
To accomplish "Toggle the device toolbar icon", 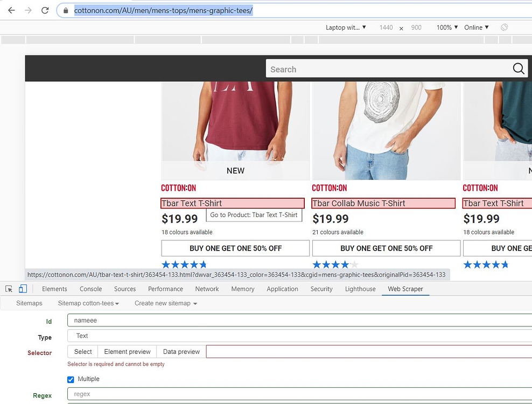I will [23, 289].
